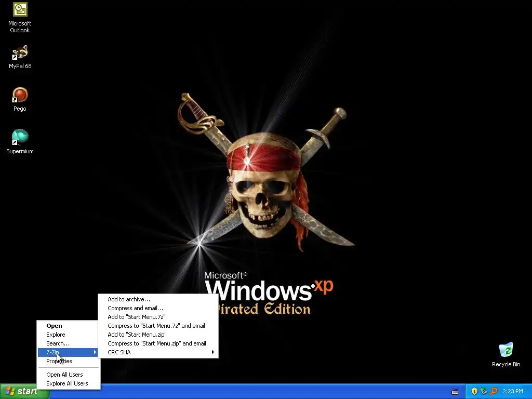Select the Pego desktop shortcut

pos(20,99)
